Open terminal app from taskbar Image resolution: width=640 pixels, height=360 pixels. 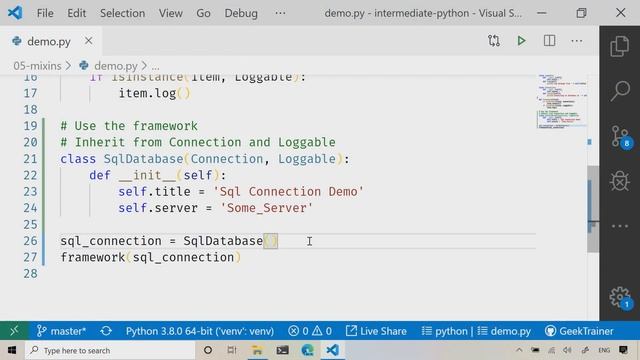coord(282,350)
